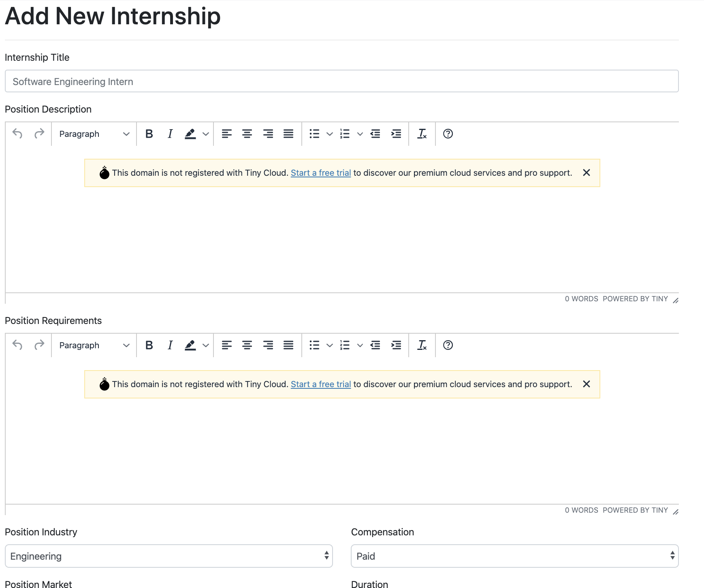
Task: Insert numbered list in Position Requirements editor
Action: [345, 345]
